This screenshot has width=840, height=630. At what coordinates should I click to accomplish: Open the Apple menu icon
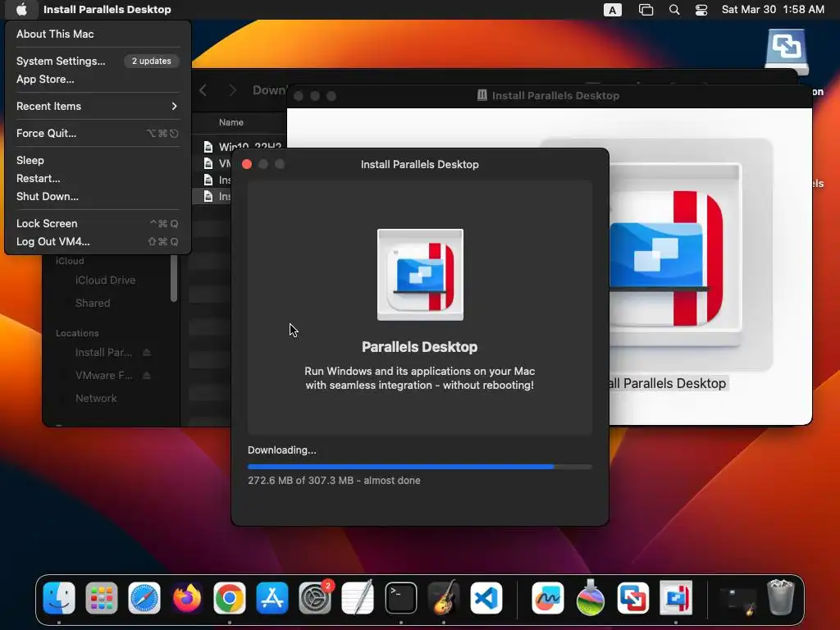tap(21, 9)
